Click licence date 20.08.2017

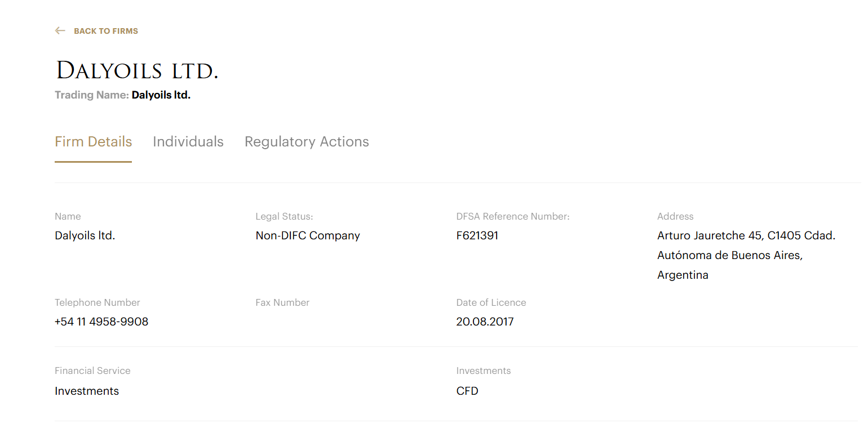point(485,322)
